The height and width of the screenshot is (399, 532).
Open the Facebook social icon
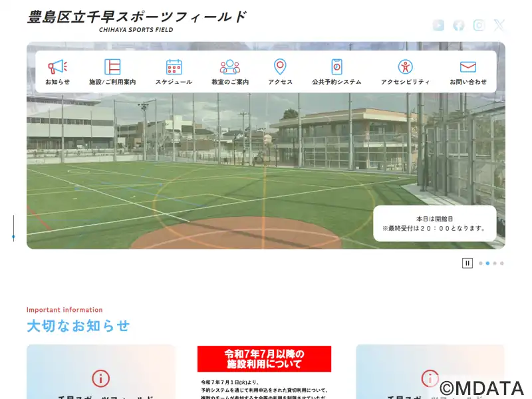point(459,25)
